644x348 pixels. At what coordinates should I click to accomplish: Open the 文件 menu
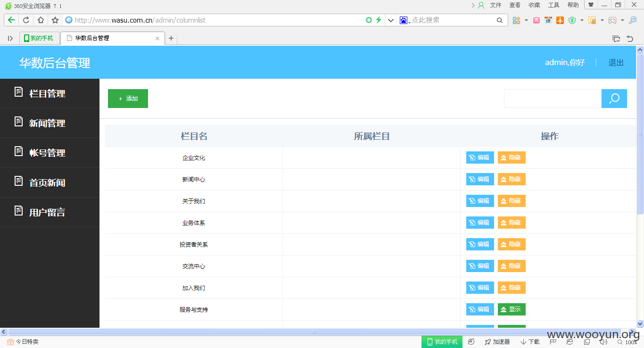[495, 5]
